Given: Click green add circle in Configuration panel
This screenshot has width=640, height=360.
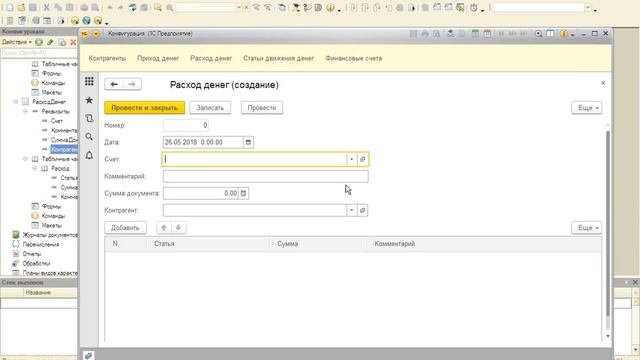Looking at the screenshot, I should (39, 42).
